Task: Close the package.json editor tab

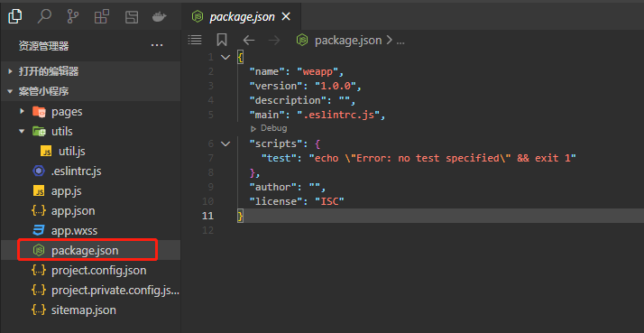Action: coord(286,16)
